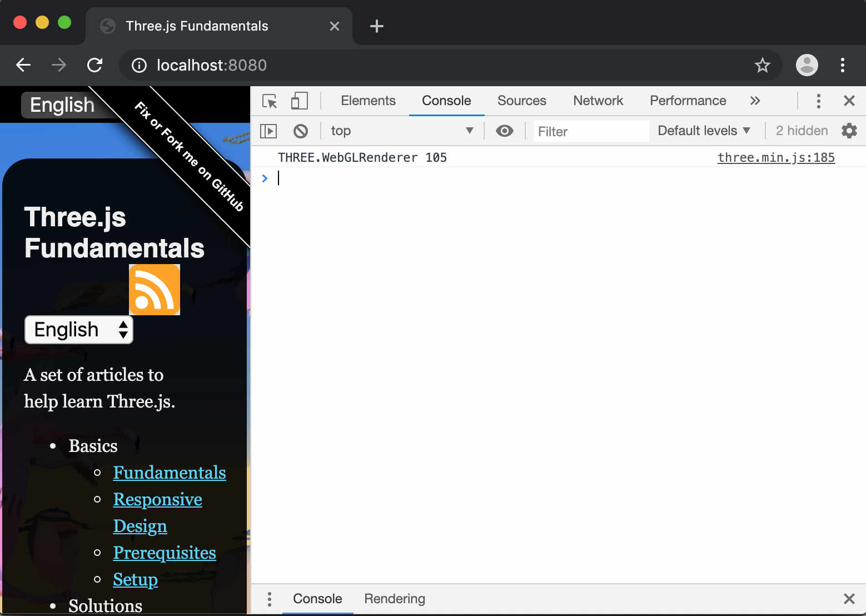Open the DevTools three-dot customize menu

tap(818, 101)
